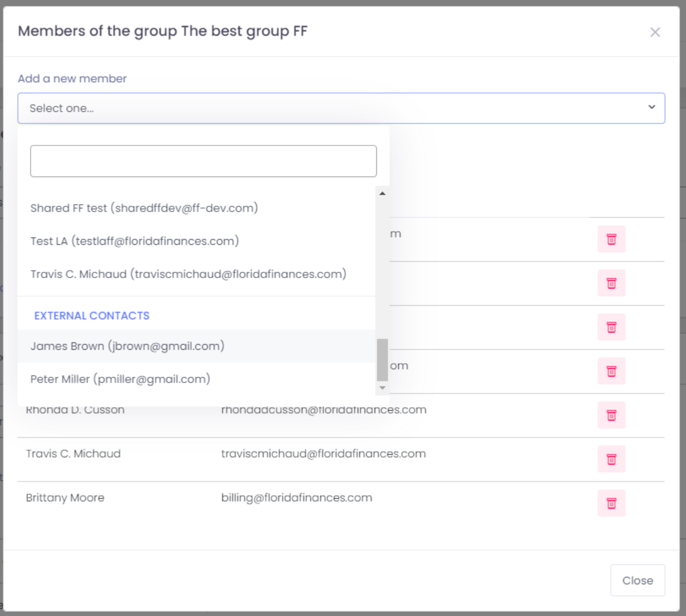Pick Travis C. Michaud in dropdown options
The height and width of the screenshot is (616, 686).
(x=188, y=274)
